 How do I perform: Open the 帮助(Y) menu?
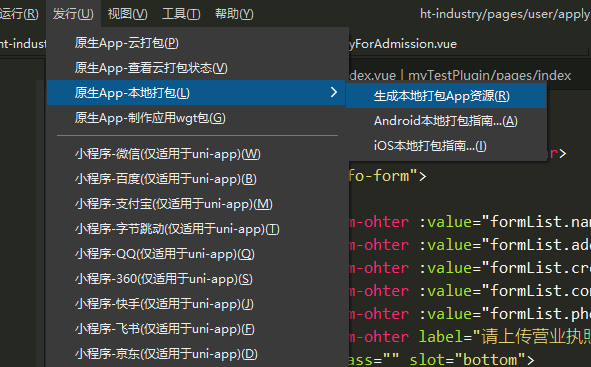click(x=234, y=14)
